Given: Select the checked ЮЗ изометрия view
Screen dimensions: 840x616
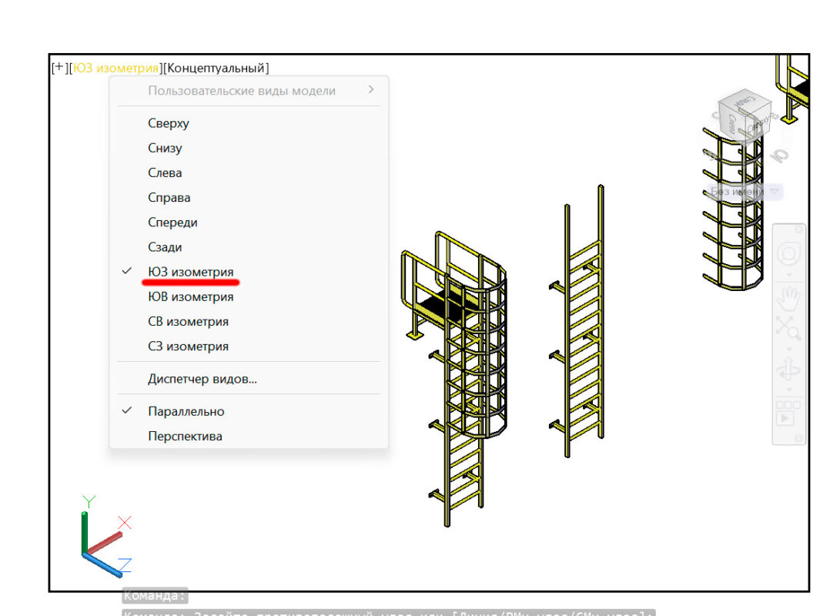Looking at the screenshot, I should click(x=190, y=272).
